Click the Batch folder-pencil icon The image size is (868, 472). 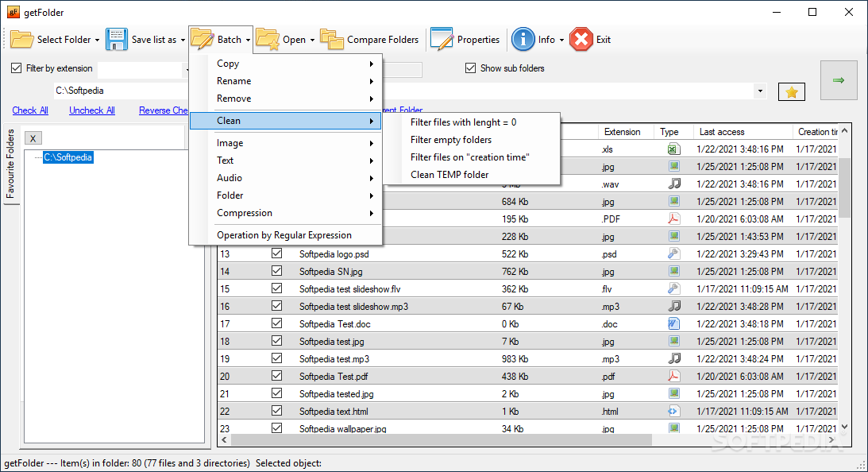coord(202,40)
